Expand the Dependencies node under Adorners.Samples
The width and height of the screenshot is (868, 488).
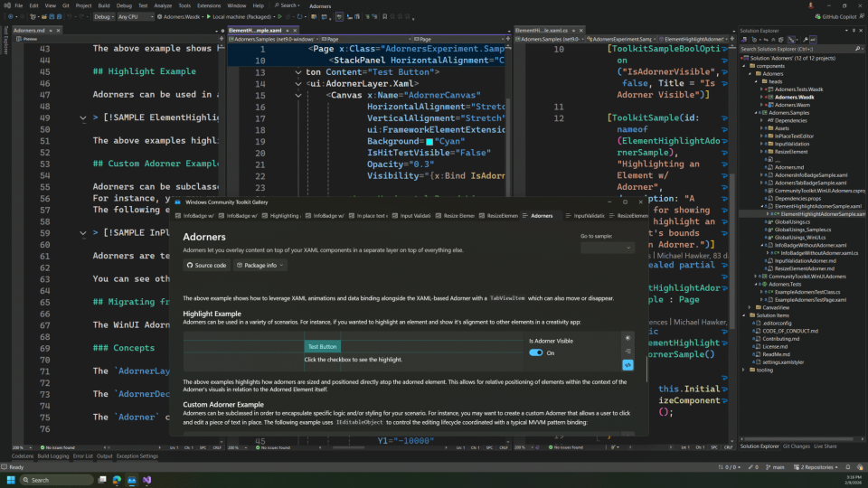(762, 120)
